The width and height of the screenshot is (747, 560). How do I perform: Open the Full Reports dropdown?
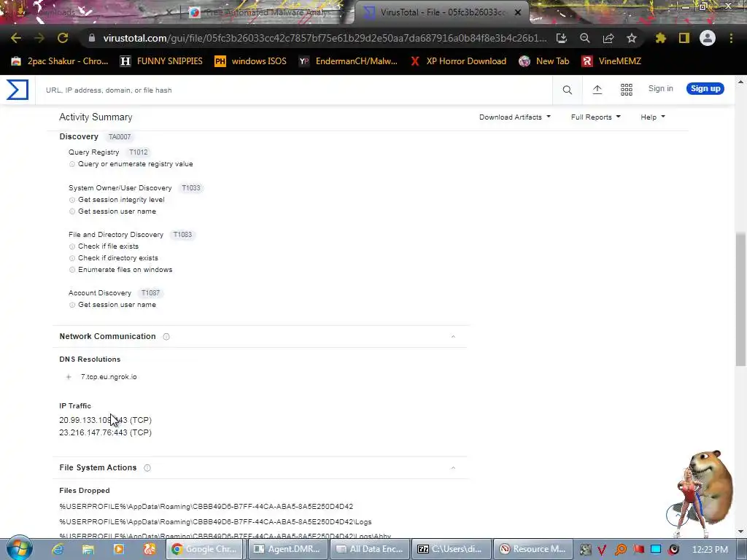point(595,117)
